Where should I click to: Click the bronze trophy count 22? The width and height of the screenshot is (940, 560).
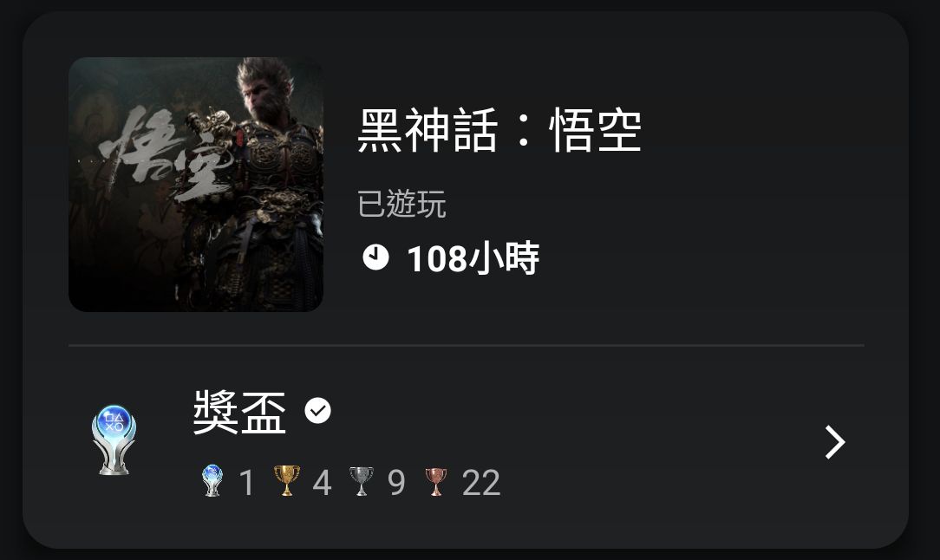coord(481,483)
